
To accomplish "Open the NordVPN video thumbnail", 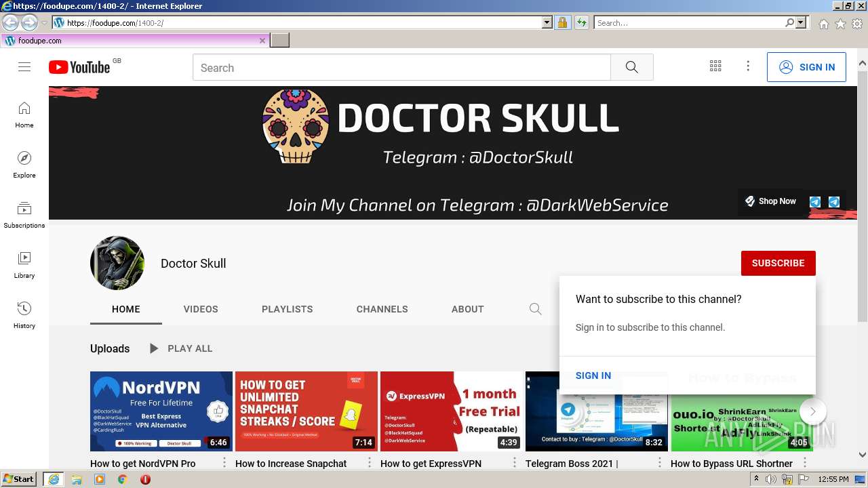I will (x=161, y=411).
